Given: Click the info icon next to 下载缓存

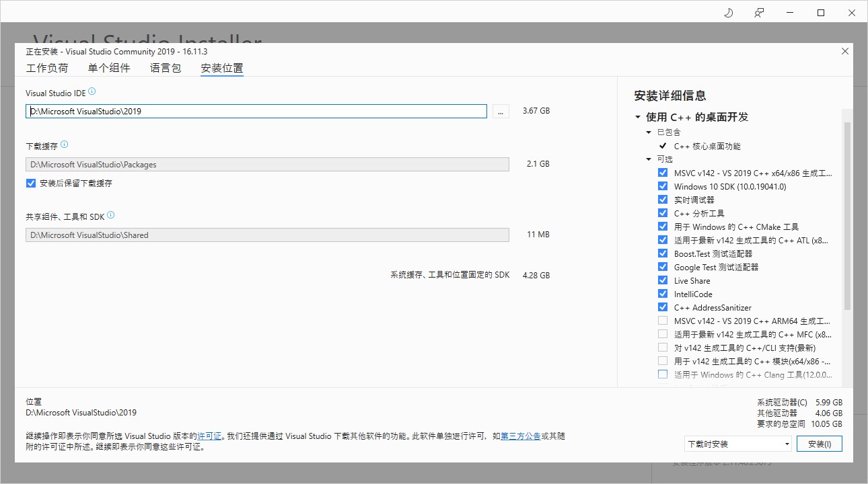Looking at the screenshot, I should click(x=65, y=145).
